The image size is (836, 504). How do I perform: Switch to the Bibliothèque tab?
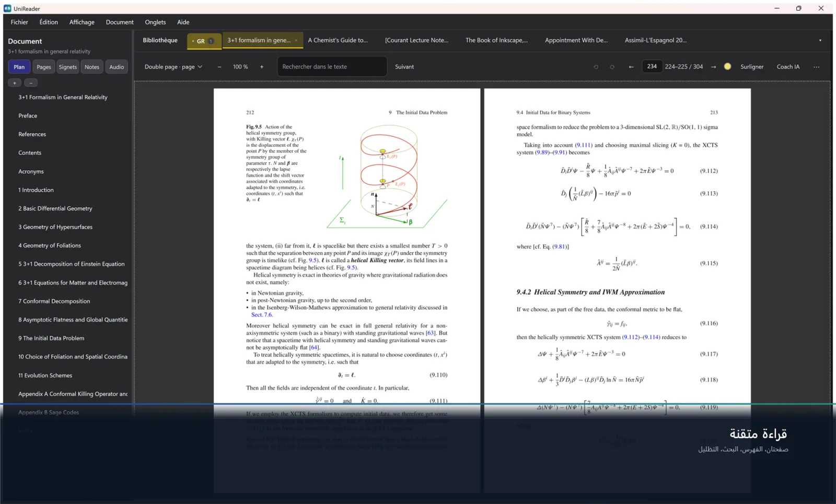pos(160,40)
